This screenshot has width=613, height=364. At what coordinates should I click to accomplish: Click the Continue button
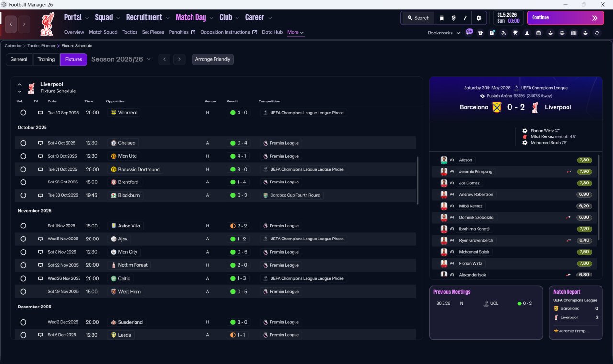pyautogui.click(x=566, y=18)
